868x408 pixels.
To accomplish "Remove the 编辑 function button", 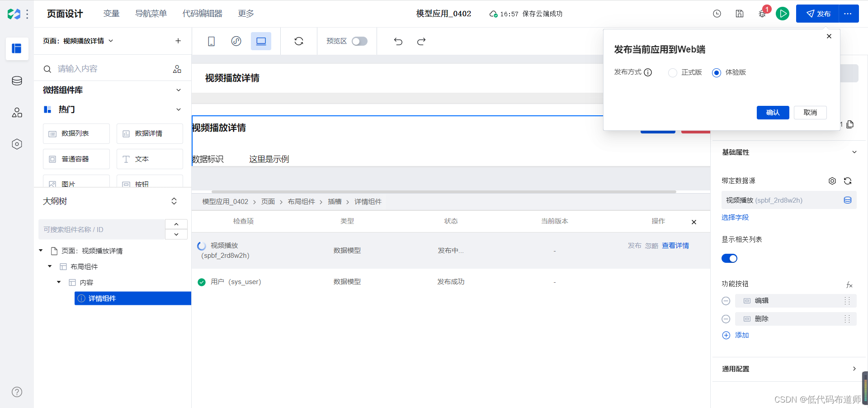I will pos(726,301).
